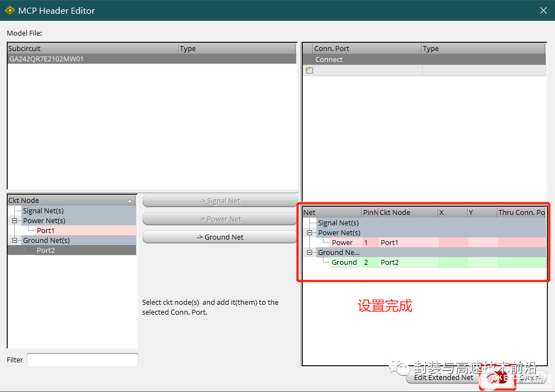The height and width of the screenshot is (392, 555).
Task: Click the -> Ground Net button
Action: click(x=220, y=237)
